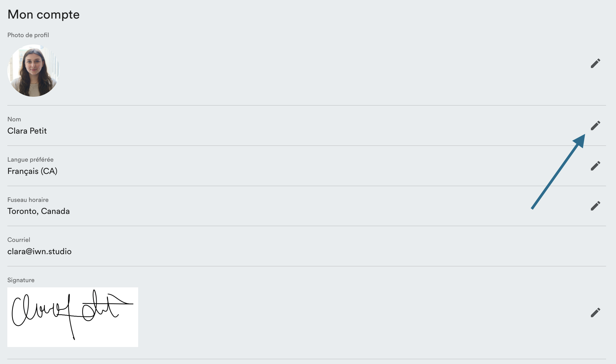Click the Photo de profil label
Viewport: 616px width, 364px height.
[28, 35]
